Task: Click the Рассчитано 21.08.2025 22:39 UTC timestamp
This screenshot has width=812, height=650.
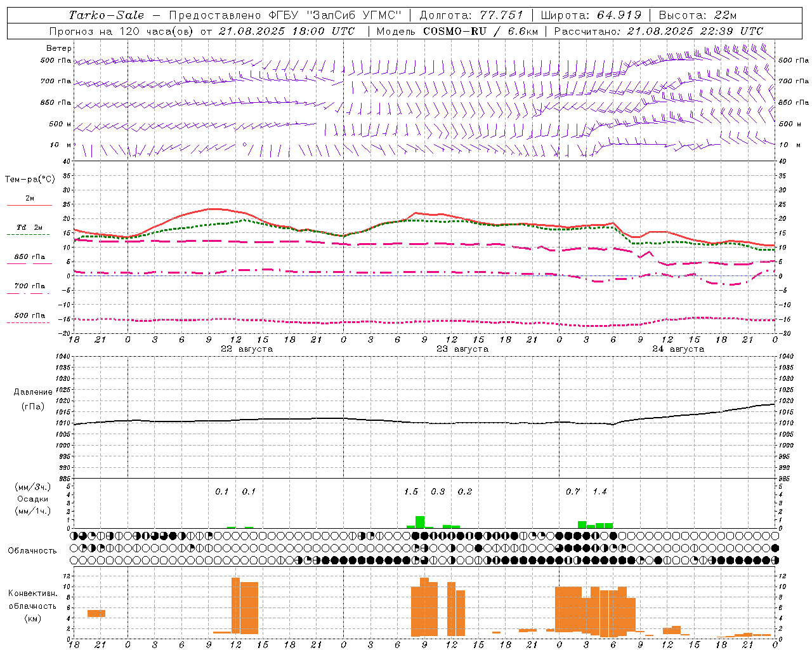Action: (658, 31)
